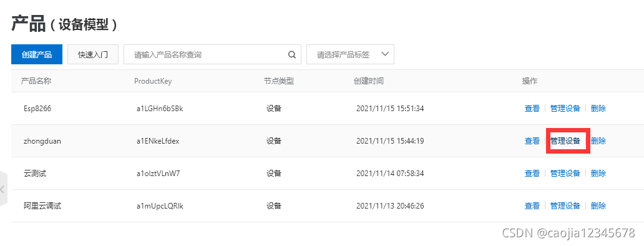
Task: View the Esp8266 product via 查看
Action: pyautogui.click(x=532, y=109)
